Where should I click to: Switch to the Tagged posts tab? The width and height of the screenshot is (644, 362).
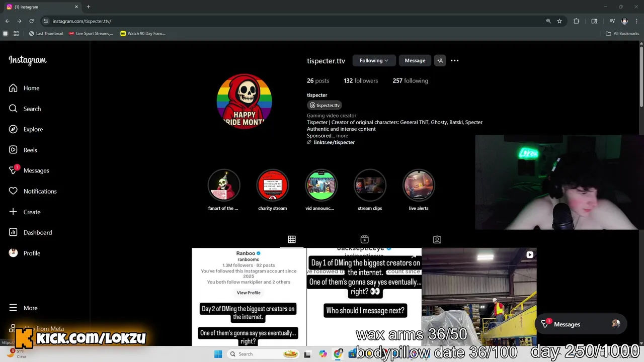[x=437, y=239]
